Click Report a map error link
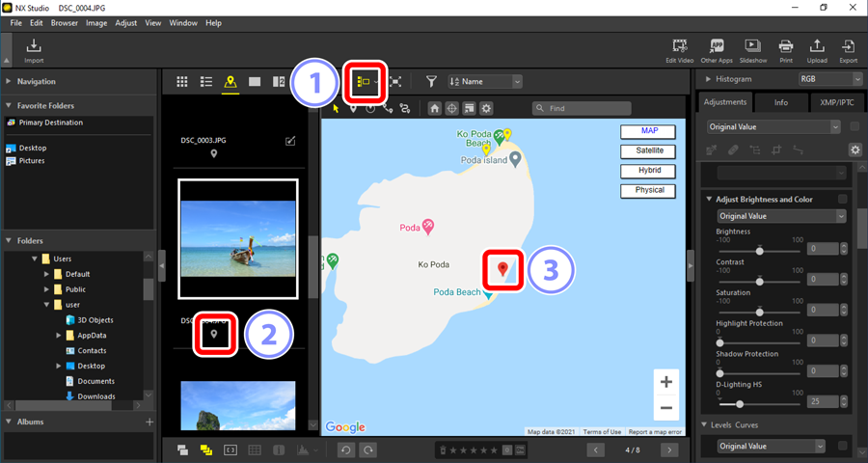This screenshot has width=868, height=463. click(x=656, y=432)
